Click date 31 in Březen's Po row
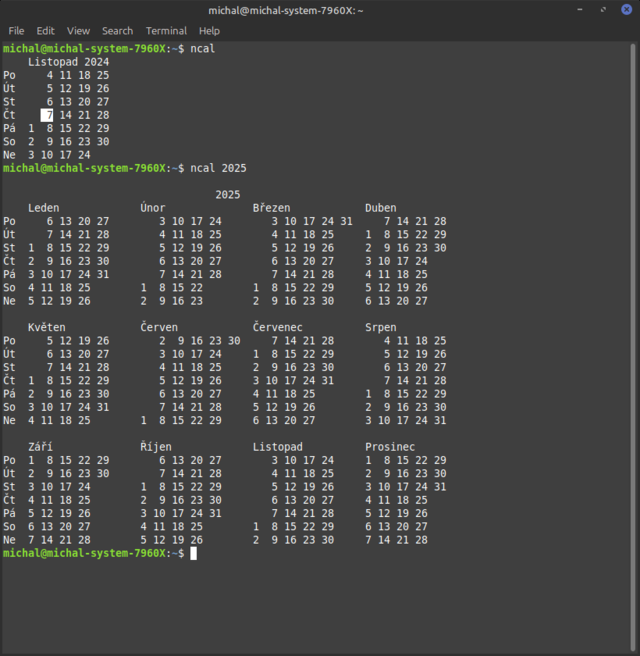Image resolution: width=640 pixels, height=656 pixels. point(346,221)
